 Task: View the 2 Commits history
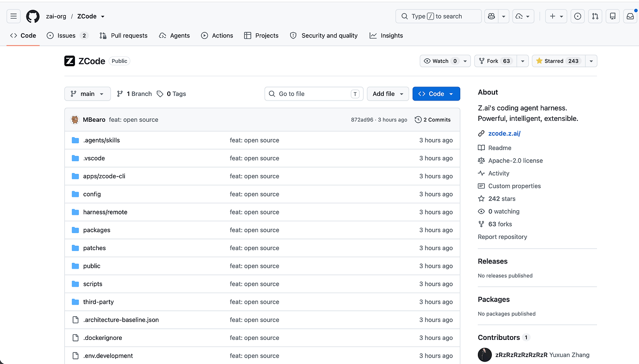433,119
